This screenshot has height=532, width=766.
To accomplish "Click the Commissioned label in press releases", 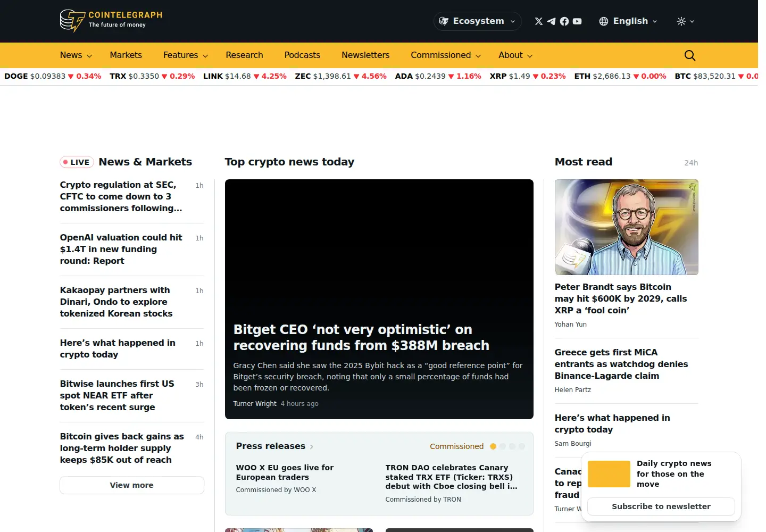I will click(x=456, y=446).
